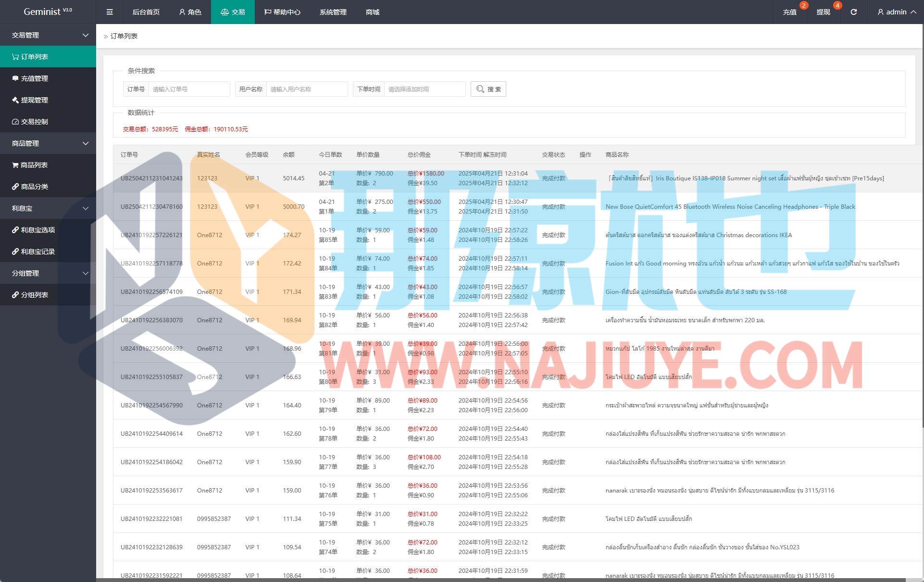Screen dimensions: 924x582
Task: Open the 下单时间 date picker field
Action: (424, 89)
